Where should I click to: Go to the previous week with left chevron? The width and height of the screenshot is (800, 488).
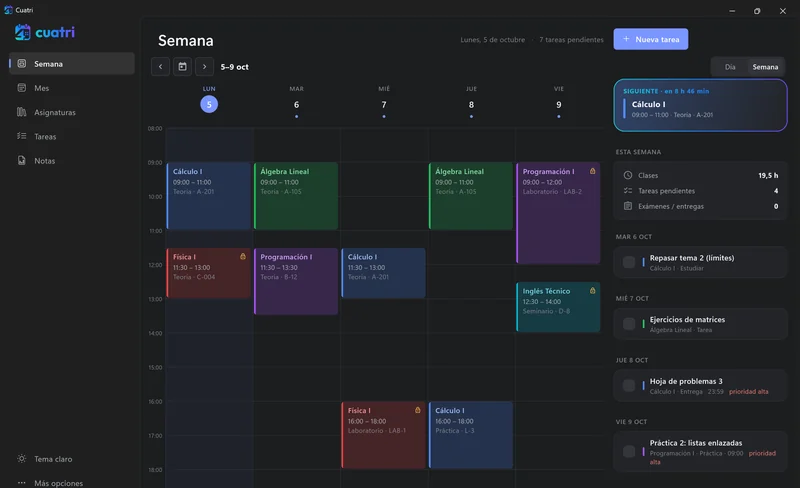pos(160,66)
